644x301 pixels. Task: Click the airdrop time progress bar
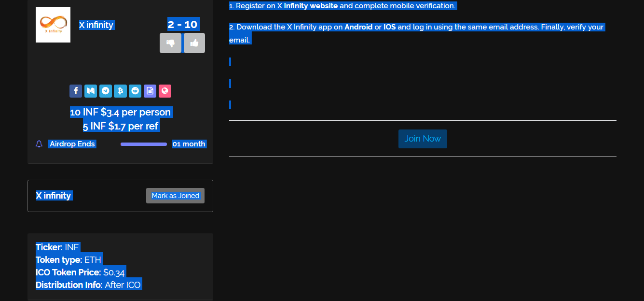tap(144, 144)
